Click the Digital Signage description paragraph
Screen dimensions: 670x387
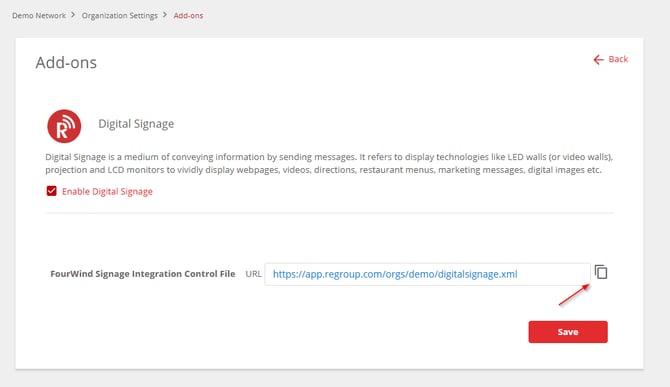329,164
